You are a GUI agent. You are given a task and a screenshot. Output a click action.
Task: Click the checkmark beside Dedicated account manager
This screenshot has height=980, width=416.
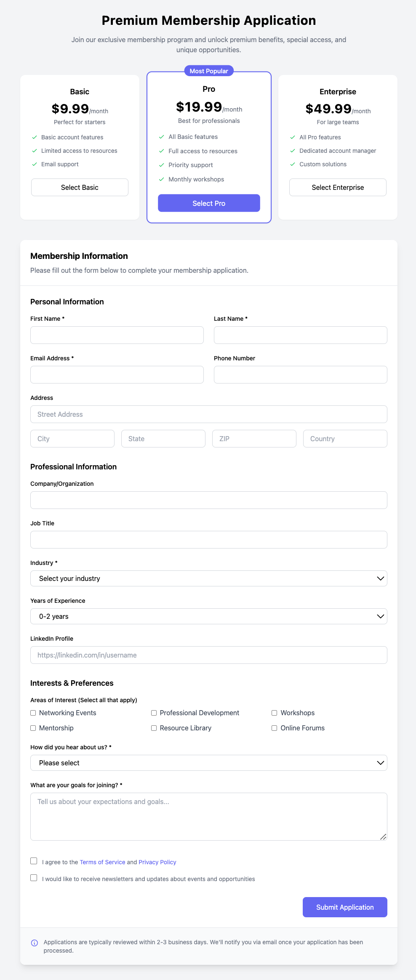click(293, 151)
